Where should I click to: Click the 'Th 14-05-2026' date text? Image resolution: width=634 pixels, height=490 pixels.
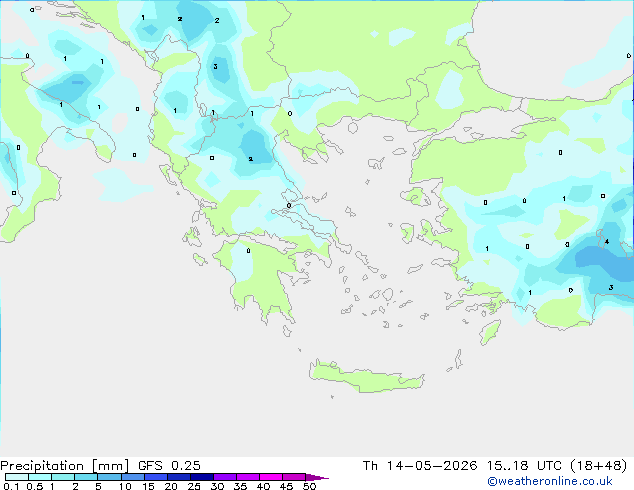click(420, 466)
